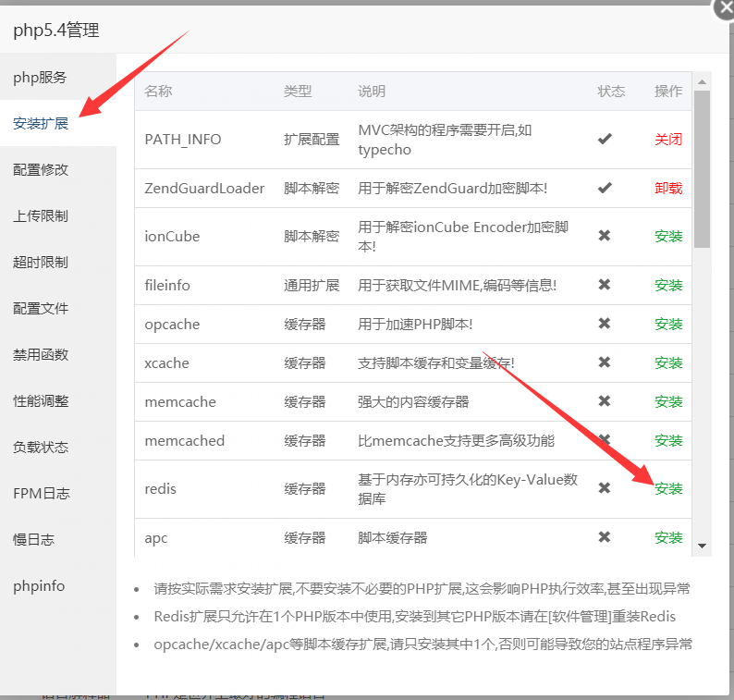
Task: Install the xcache extension
Action: click(668, 362)
